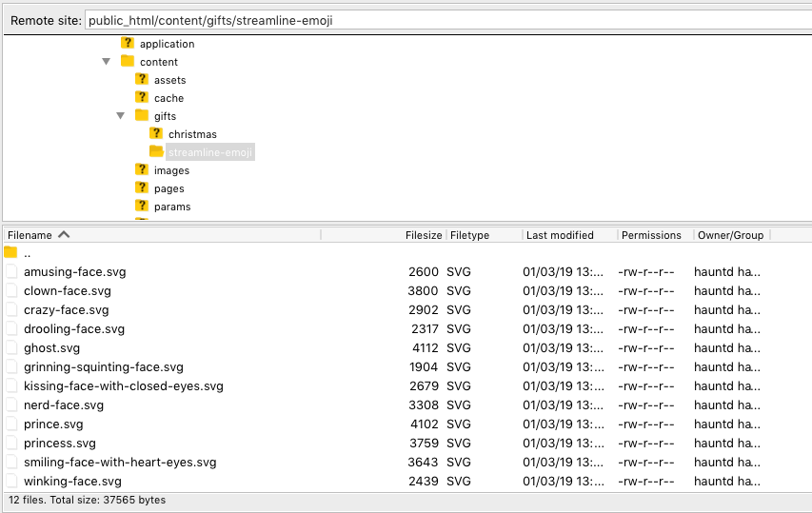Sort the list by Last modified column

(x=560, y=235)
